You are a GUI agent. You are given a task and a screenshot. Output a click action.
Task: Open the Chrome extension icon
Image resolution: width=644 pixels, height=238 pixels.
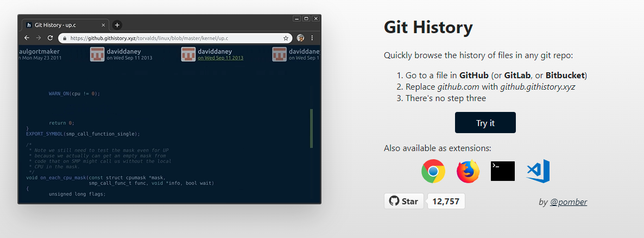[x=433, y=171]
